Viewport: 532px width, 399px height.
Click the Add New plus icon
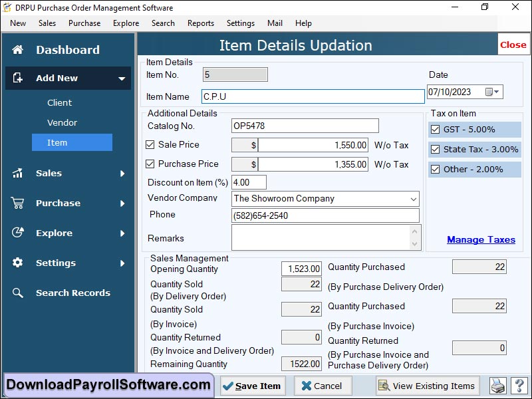click(x=19, y=78)
